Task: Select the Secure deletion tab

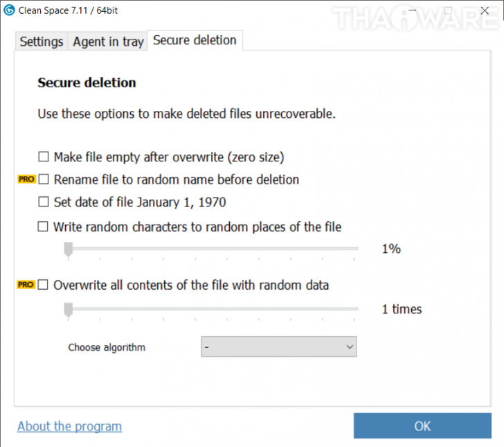Action: tap(195, 40)
